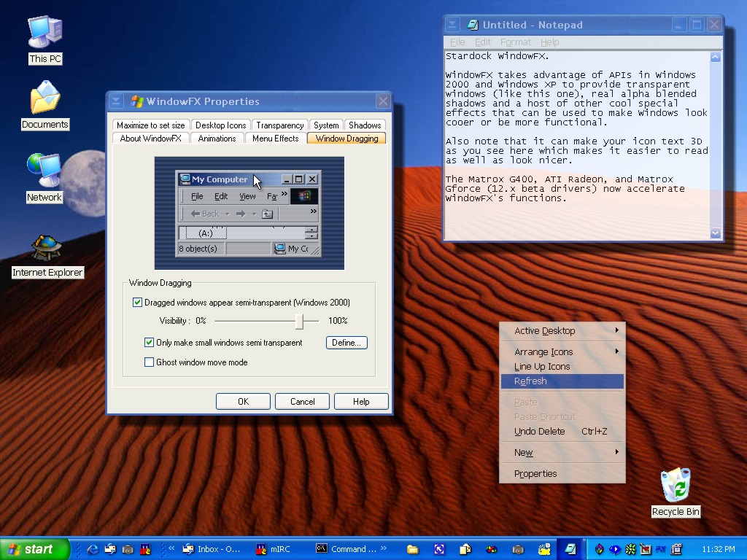Open WindowFX from the FX tray icon
The width and height of the screenshot is (747, 560).
pos(661,549)
